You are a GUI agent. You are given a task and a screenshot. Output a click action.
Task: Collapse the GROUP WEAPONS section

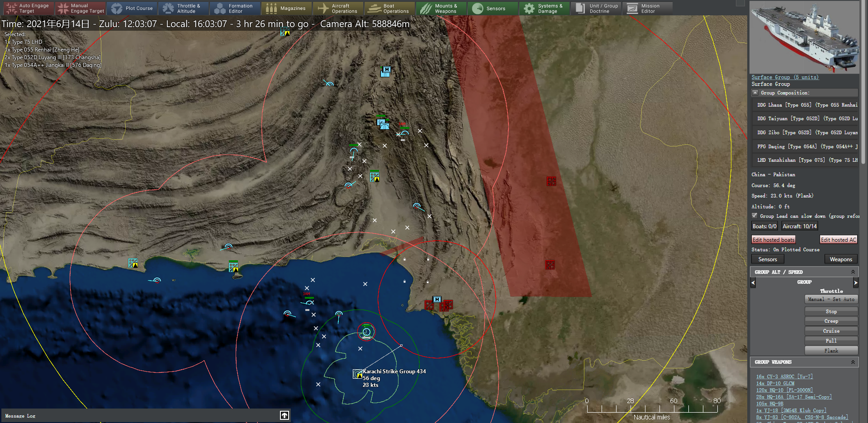point(853,362)
